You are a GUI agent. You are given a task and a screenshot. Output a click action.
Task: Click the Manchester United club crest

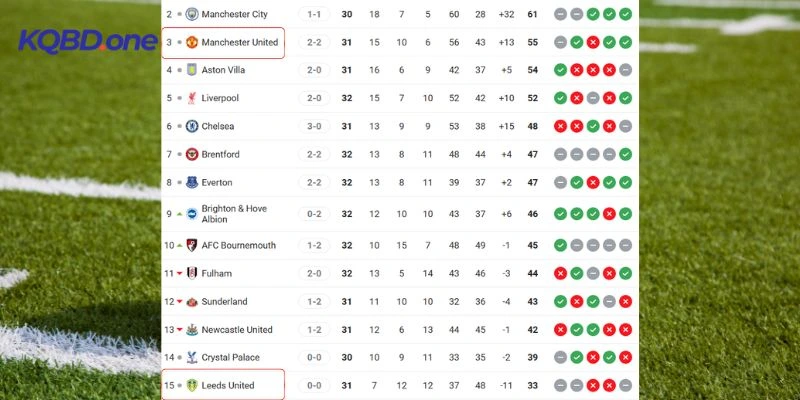pyautogui.click(x=192, y=42)
